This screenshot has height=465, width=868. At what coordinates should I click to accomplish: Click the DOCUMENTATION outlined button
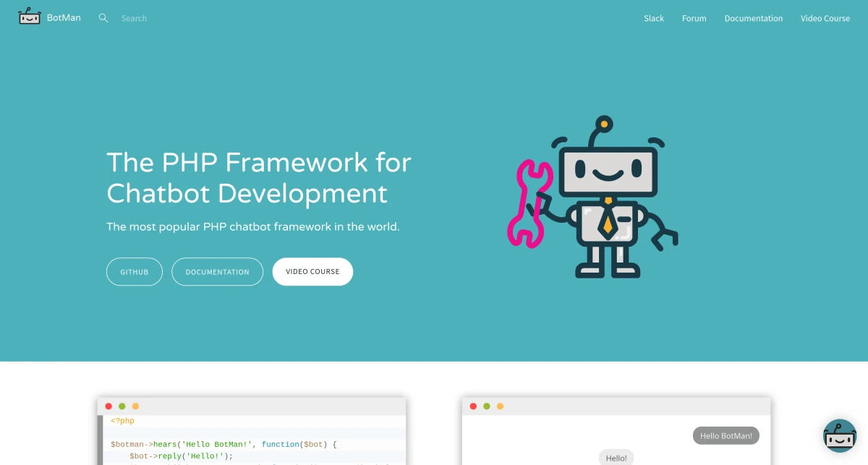click(217, 271)
